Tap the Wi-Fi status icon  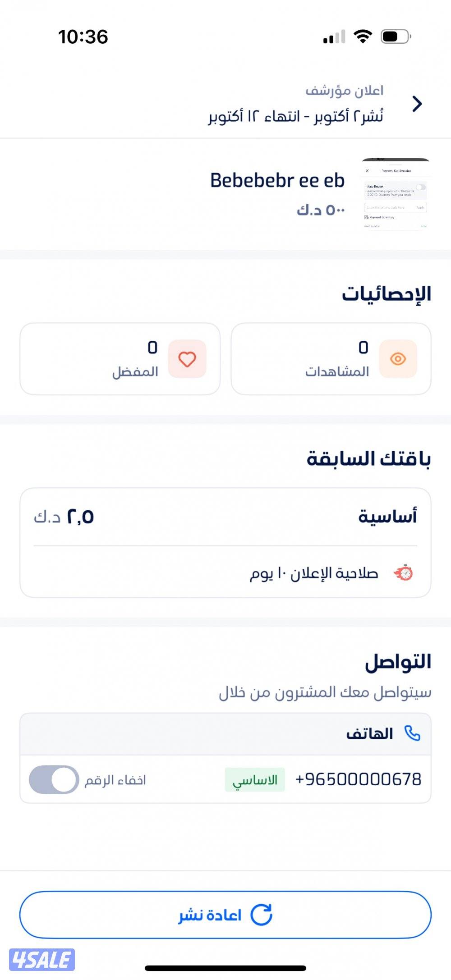(x=362, y=36)
